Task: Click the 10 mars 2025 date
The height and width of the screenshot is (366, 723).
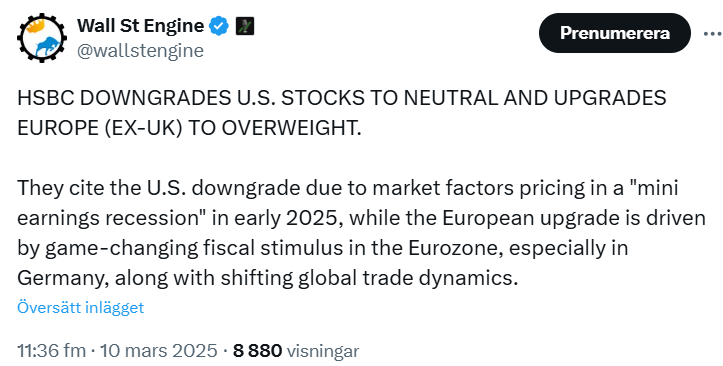Action: pyautogui.click(x=159, y=351)
